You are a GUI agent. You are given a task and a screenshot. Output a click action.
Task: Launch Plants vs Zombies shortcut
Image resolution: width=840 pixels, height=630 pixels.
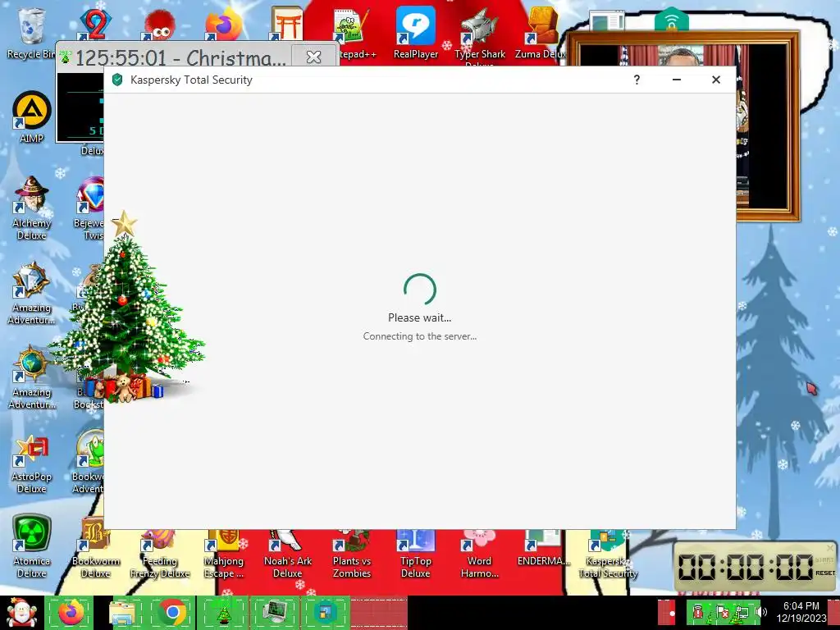coord(352,554)
